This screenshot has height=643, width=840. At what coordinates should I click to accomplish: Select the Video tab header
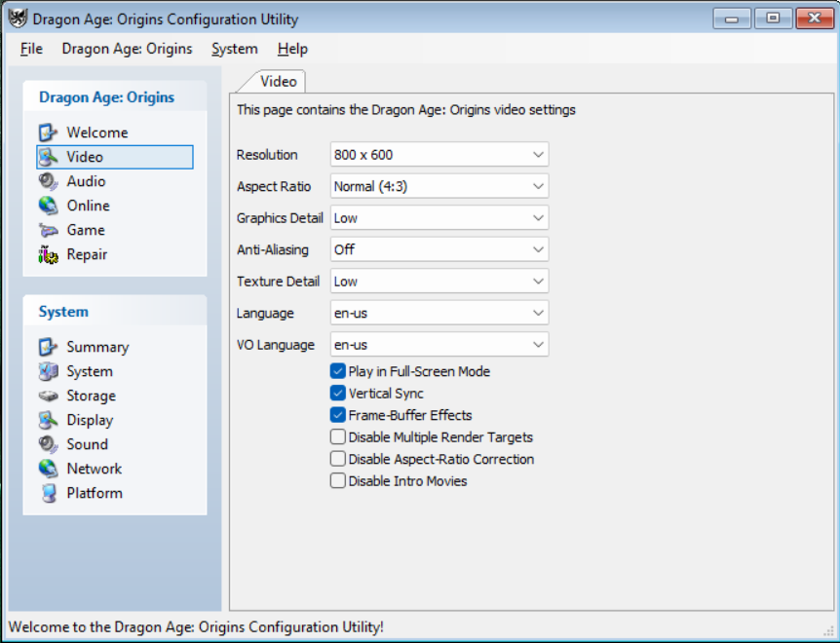pos(279,82)
